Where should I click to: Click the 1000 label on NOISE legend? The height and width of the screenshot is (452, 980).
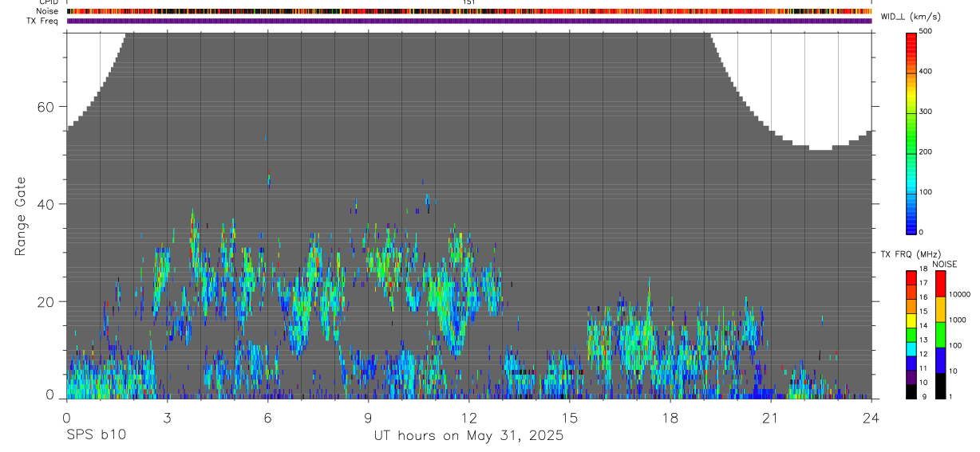coord(957,320)
